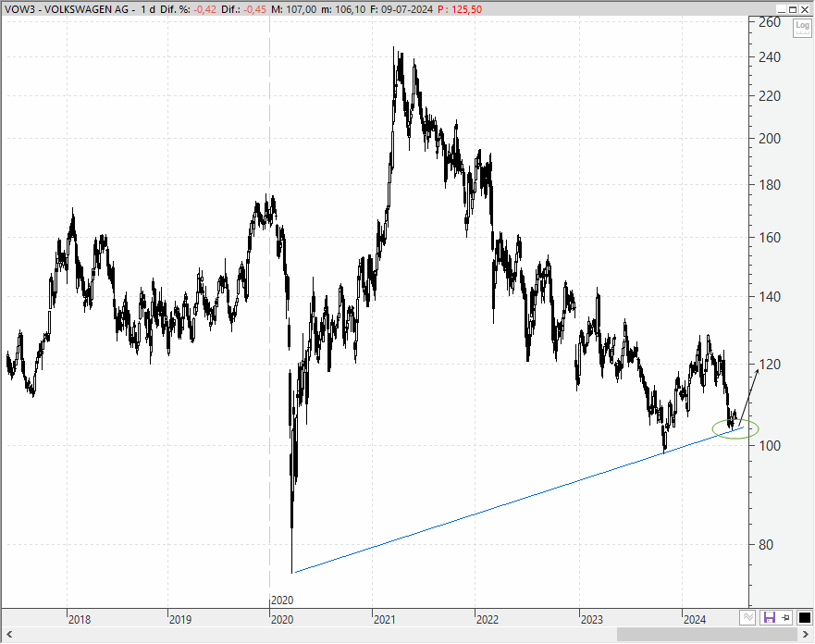Click the purple floppy disk save icon

(768, 617)
